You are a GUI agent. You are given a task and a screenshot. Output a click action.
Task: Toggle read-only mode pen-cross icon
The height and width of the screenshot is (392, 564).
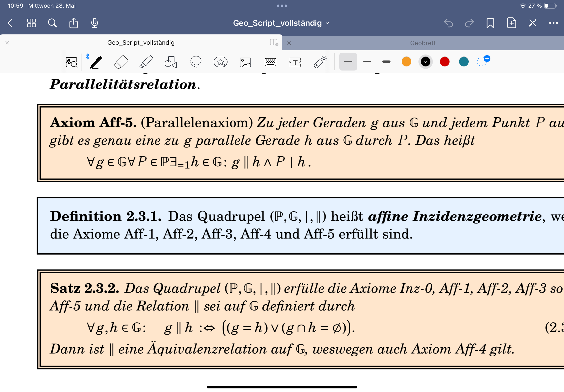[x=532, y=23]
